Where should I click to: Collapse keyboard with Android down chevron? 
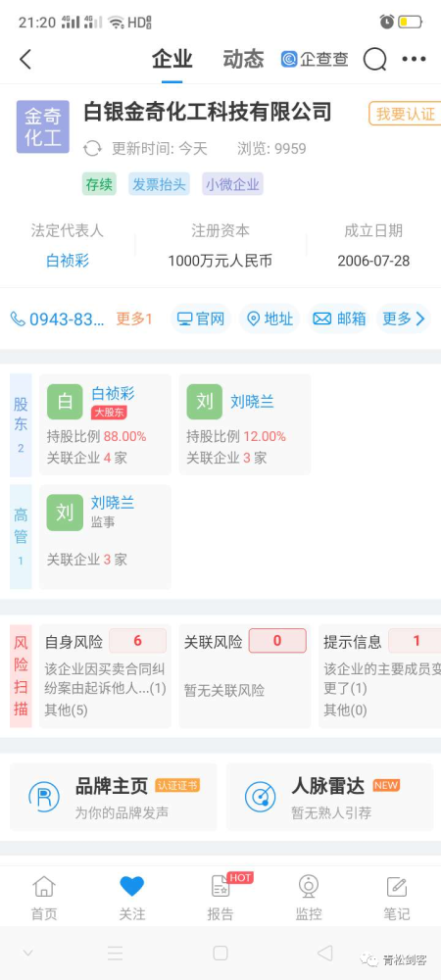(27, 953)
